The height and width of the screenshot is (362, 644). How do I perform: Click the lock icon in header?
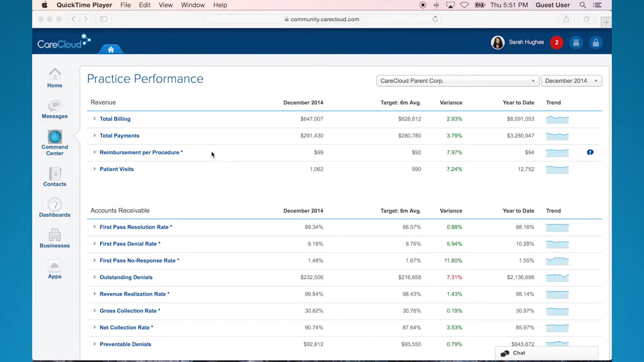coord(596,43)
